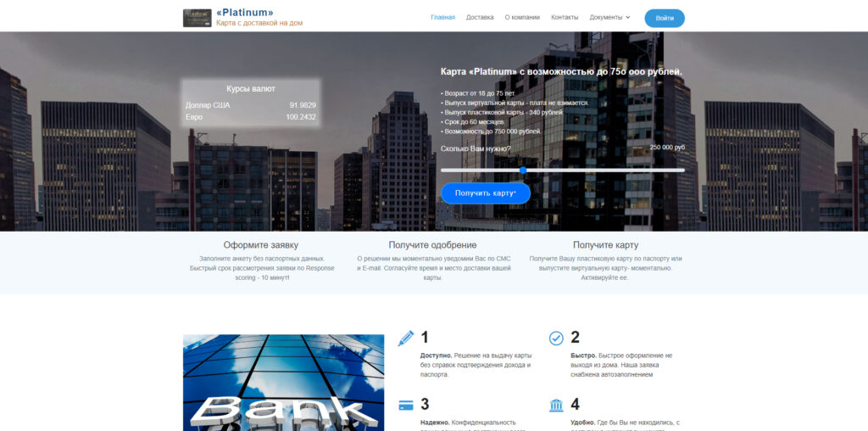Click the right end of the amount slider track

coord(682,170)
